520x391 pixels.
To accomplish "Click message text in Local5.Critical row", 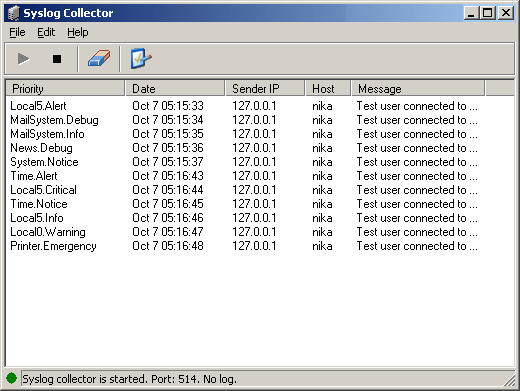I will point(417,190).
